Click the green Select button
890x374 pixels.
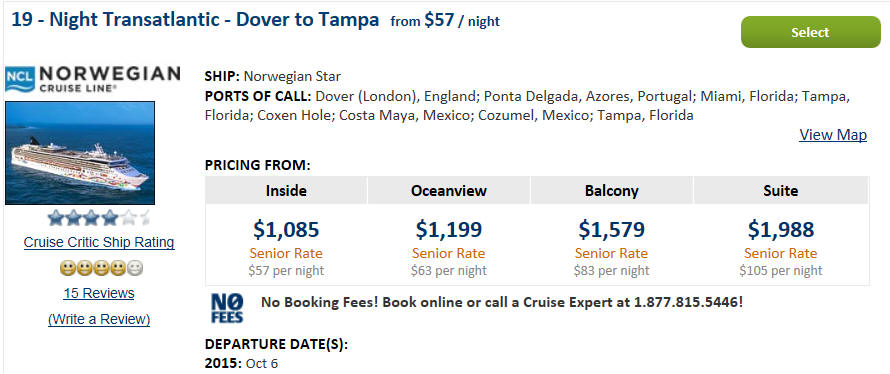[x=811, y=32]
